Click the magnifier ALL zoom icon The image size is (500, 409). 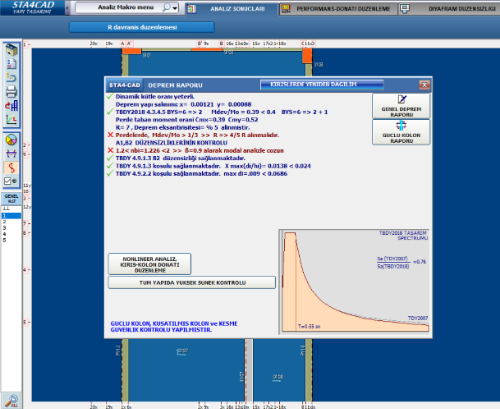[x=11, y=401]
